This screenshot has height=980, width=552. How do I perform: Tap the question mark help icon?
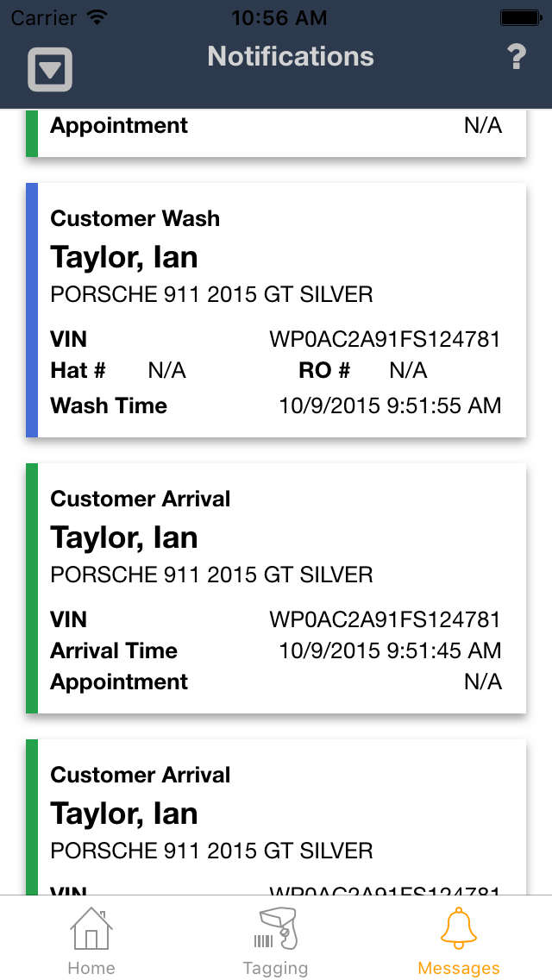tap(516, 57)
